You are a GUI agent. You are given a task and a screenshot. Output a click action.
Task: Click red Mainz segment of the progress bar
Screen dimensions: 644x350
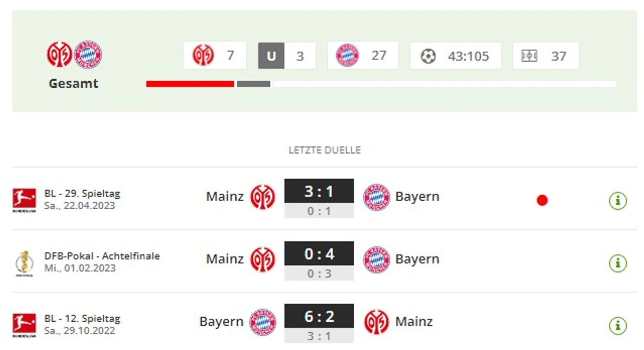(x=190, y=84)
